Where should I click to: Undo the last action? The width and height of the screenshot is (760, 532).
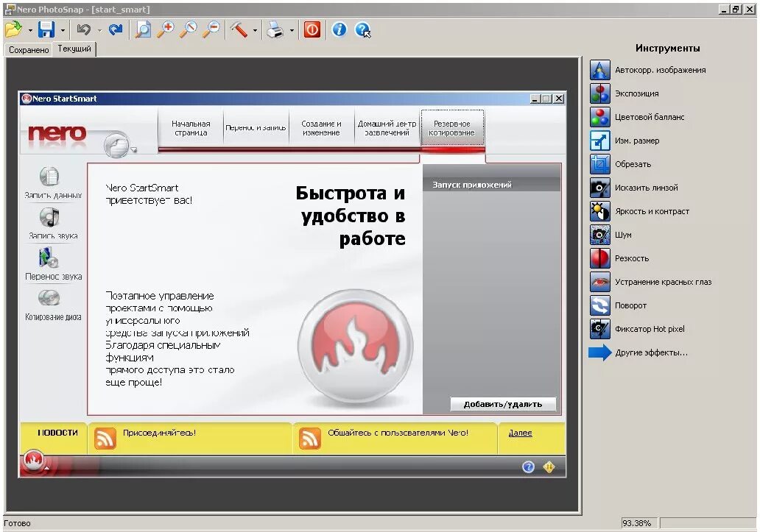pos(84,29)
